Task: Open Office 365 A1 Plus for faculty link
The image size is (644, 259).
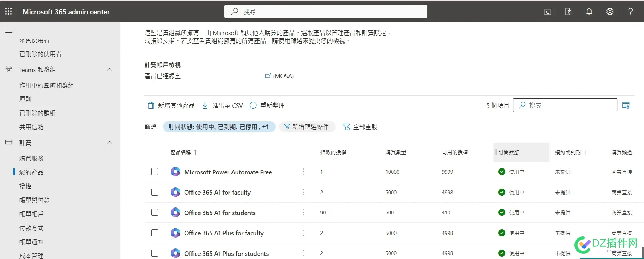Action: click(224, 233)
